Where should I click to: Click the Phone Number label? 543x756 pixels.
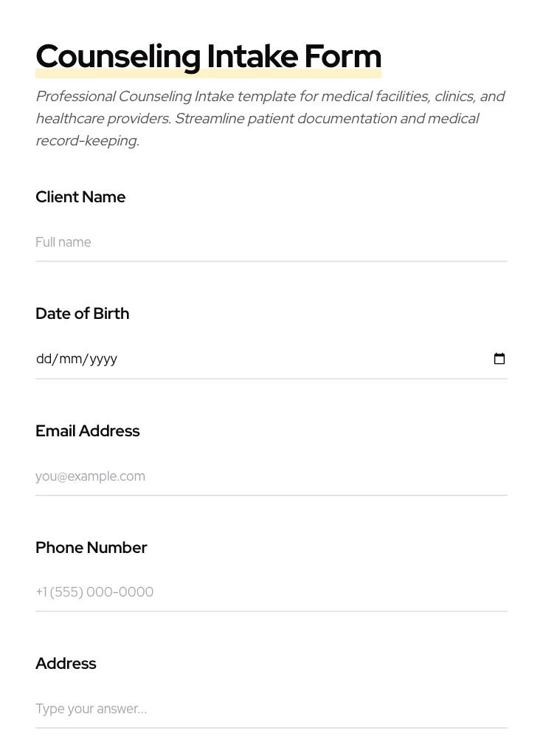tap(91, 548)
